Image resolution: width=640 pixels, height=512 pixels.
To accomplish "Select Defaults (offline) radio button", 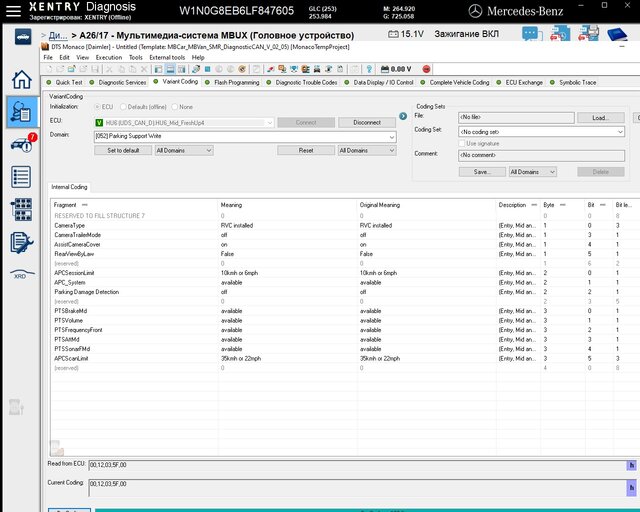I will click(123, 107).
